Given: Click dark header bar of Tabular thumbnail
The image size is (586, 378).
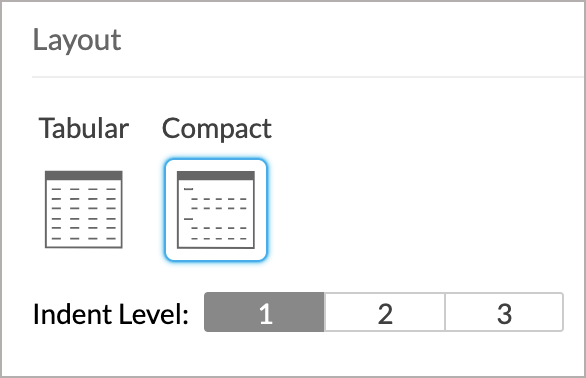Looking at the screenshot, I should [84, 175].
